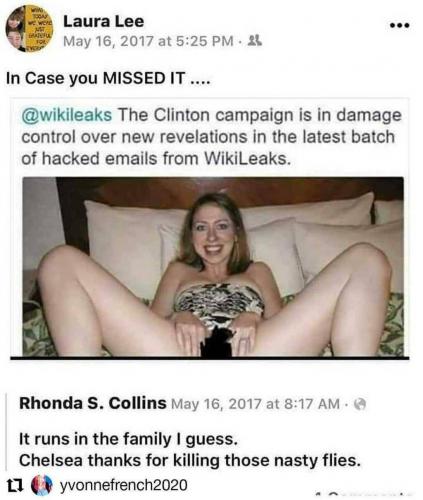Click the cut-off text at bottom right
This screenshot has width=423, height=500.
pos(363,495)
